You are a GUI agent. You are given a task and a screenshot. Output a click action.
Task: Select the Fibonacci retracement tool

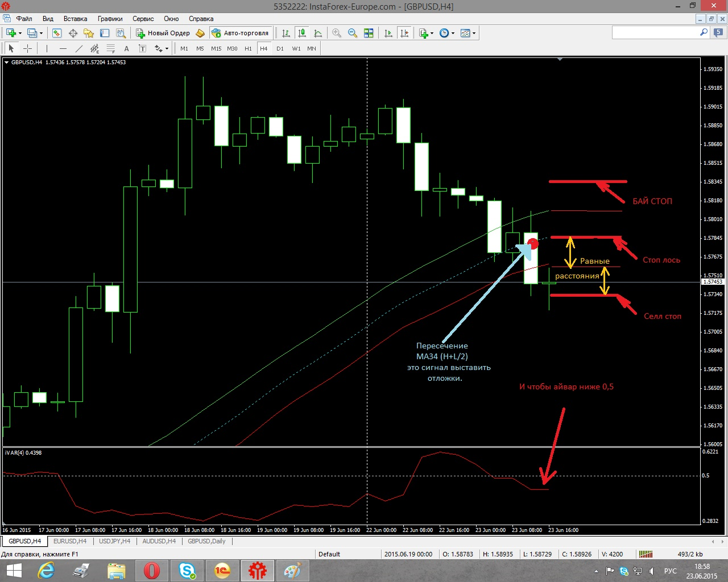pos(110,48)
